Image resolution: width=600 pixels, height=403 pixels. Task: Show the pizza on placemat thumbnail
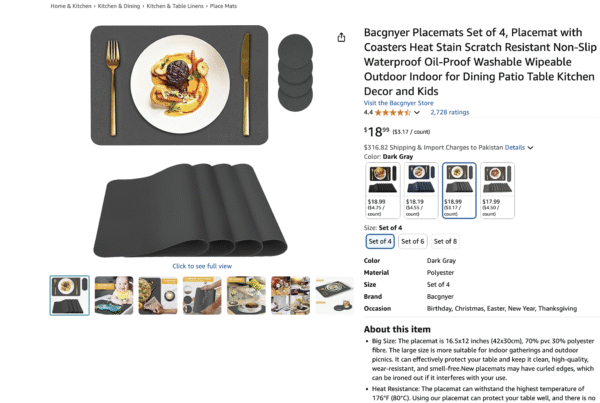click(158, 295)
